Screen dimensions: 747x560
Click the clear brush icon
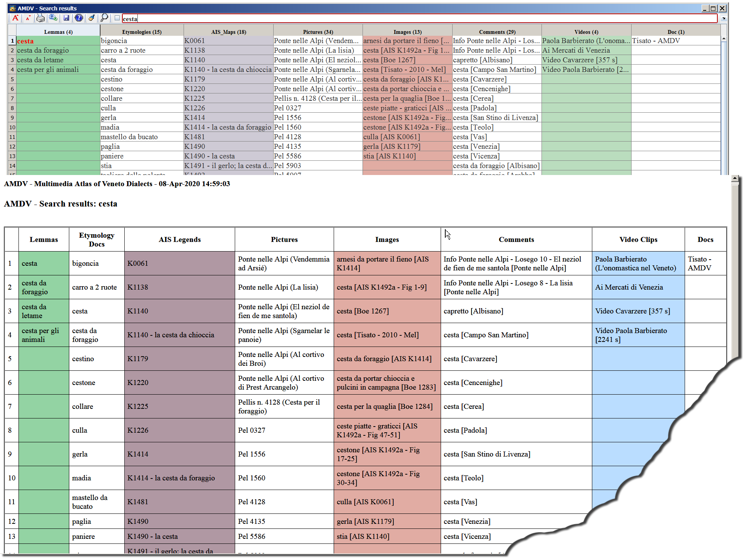coord(92,18)
